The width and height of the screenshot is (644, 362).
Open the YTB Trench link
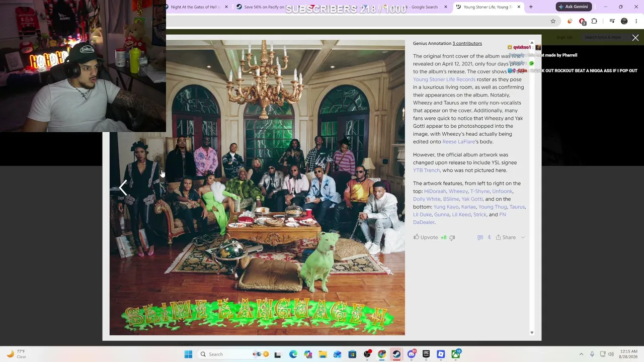tap(427, 170)
